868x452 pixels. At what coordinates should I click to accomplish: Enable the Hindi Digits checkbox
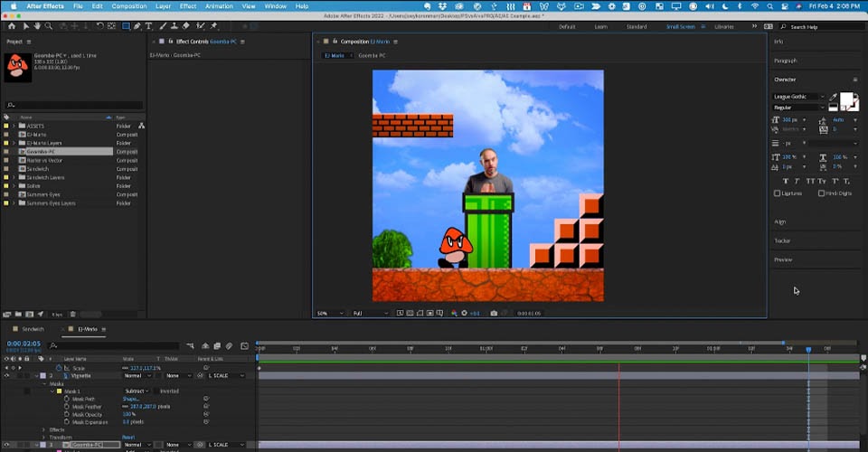coord(821,193)
